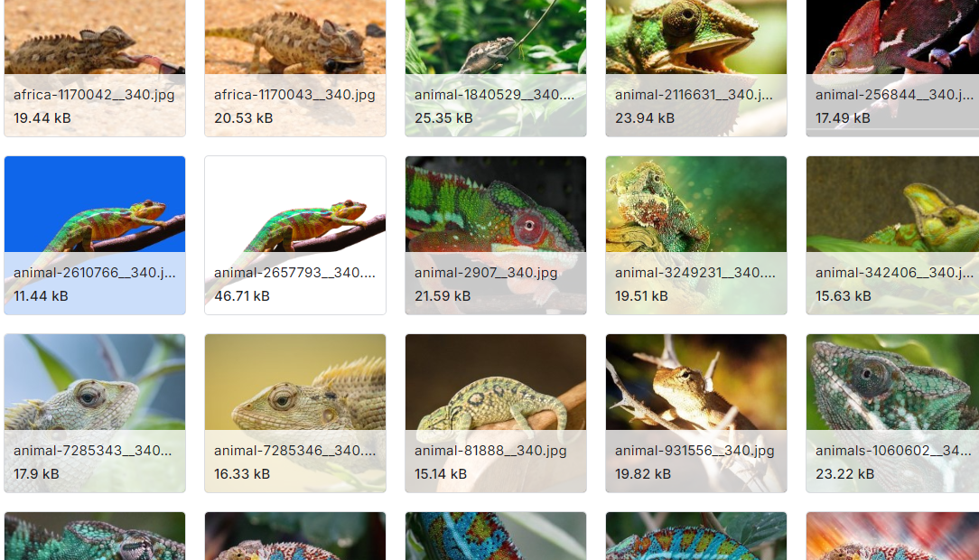Screen dimensions: 979x560
Task: Choose the animal-2116631__340 green chameleon card
Action: (696, 68)
